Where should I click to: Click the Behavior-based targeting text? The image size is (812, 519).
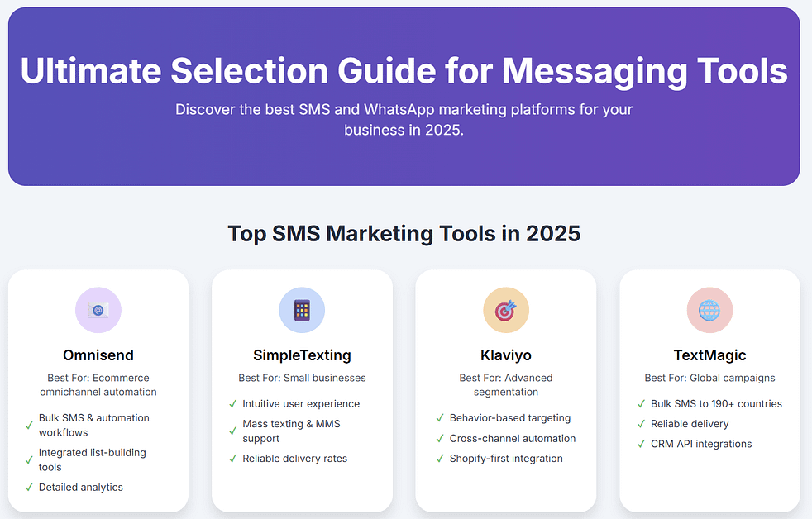(510, 417)
